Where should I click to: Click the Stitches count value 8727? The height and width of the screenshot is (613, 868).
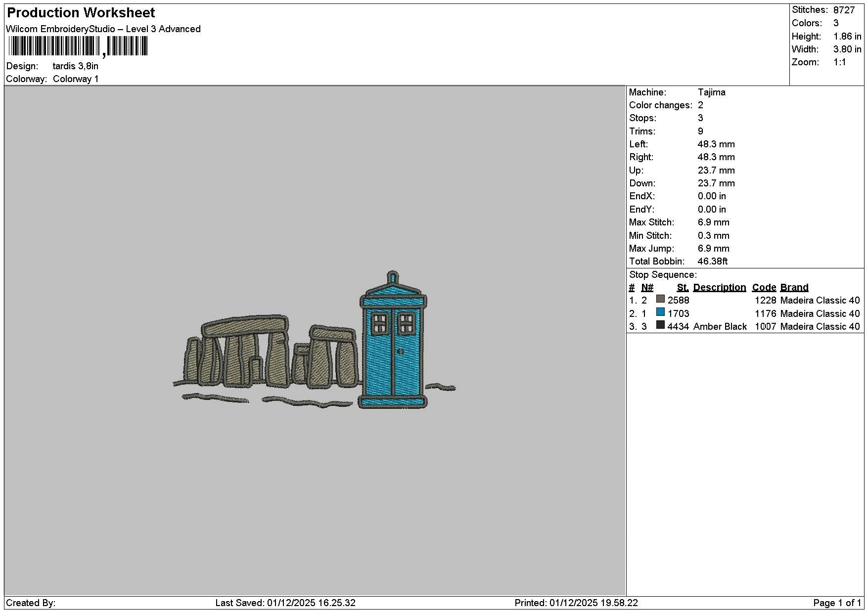844,10
